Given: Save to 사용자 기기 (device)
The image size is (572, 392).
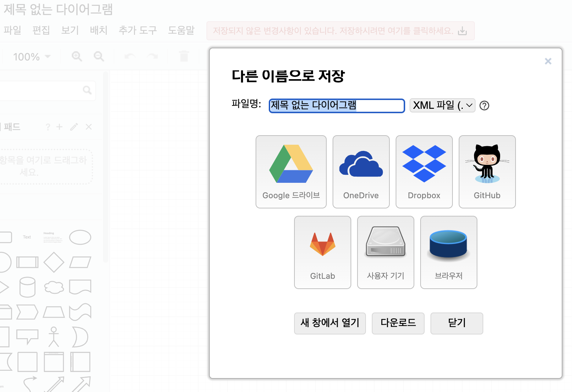Looking at the screenshot, I should 386,252.
